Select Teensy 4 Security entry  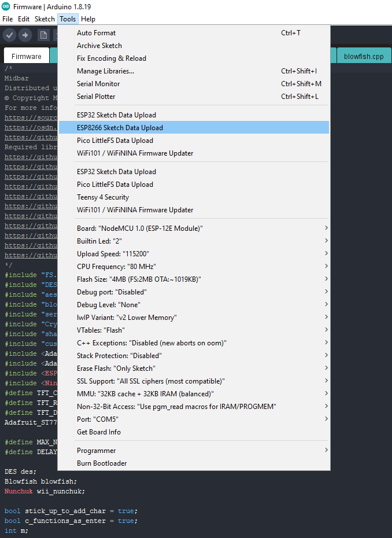coord(103,197)
